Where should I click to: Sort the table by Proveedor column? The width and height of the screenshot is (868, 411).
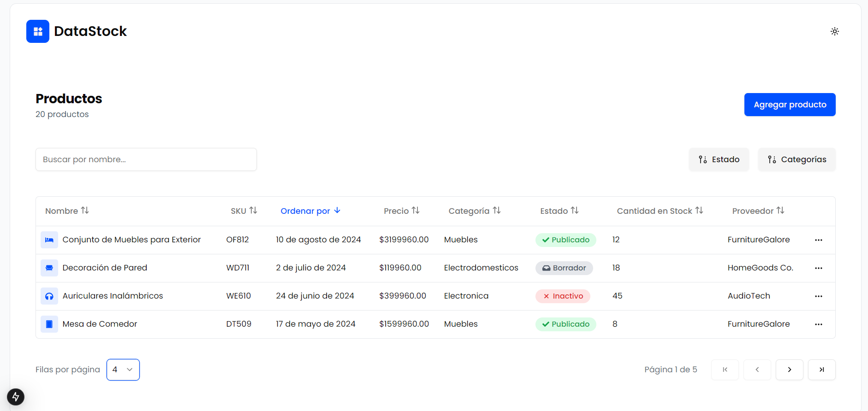(758, 211)
